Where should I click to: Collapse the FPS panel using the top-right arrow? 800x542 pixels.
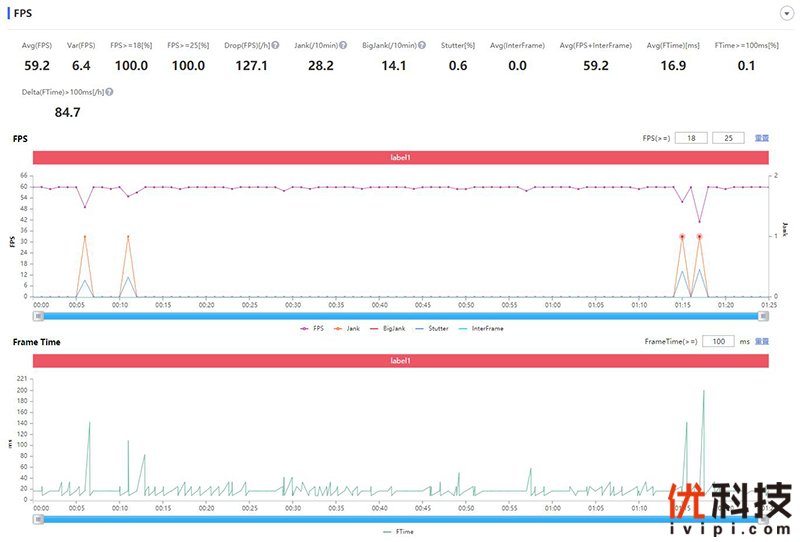pyautogui.click(x=786, y=13)
